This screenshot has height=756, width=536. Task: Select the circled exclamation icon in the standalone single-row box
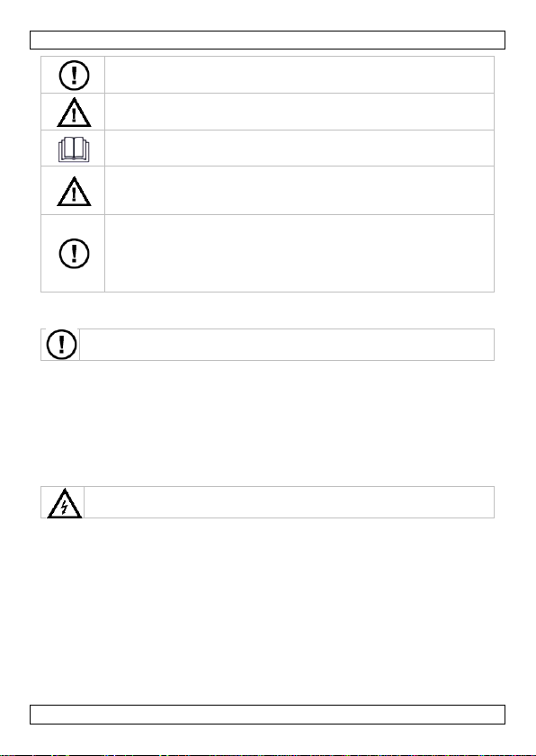click(x=61, y=344)
